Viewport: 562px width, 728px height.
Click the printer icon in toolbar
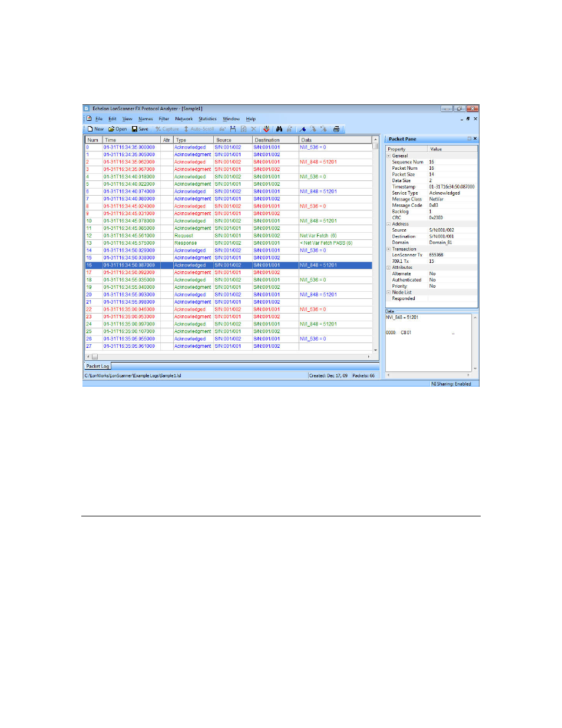[336, 129]
